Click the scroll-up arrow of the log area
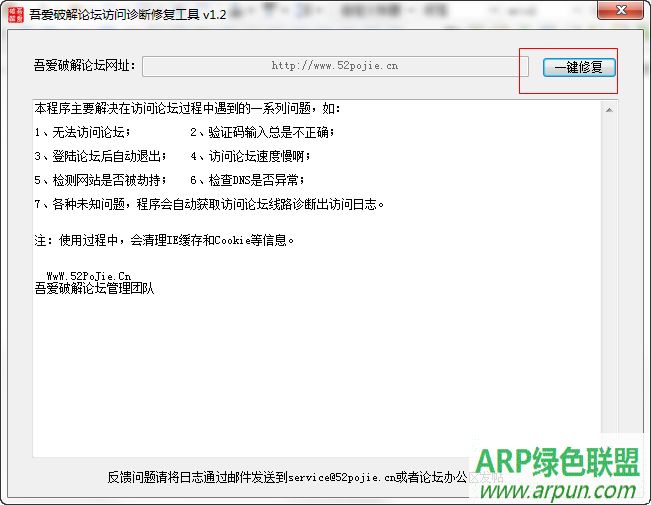The image size is (651, 505). pyautogui.click(x=609, y=110)
